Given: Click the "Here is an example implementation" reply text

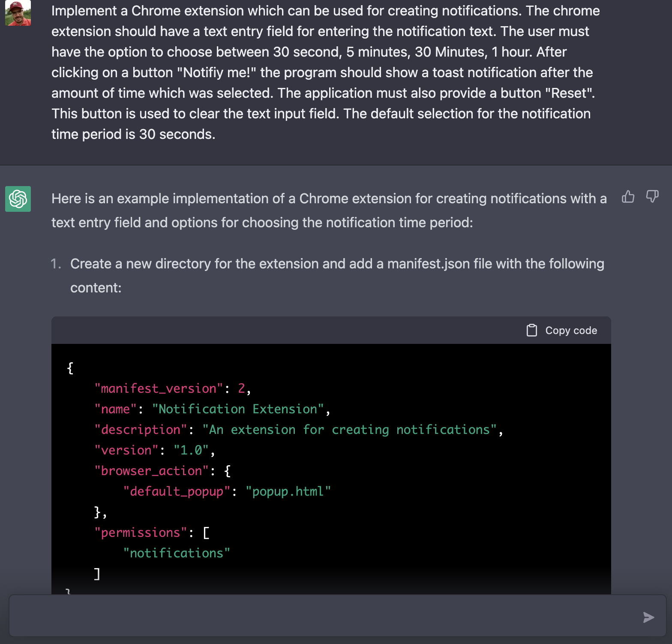Looking at the screenshot, I should [329, 211].
